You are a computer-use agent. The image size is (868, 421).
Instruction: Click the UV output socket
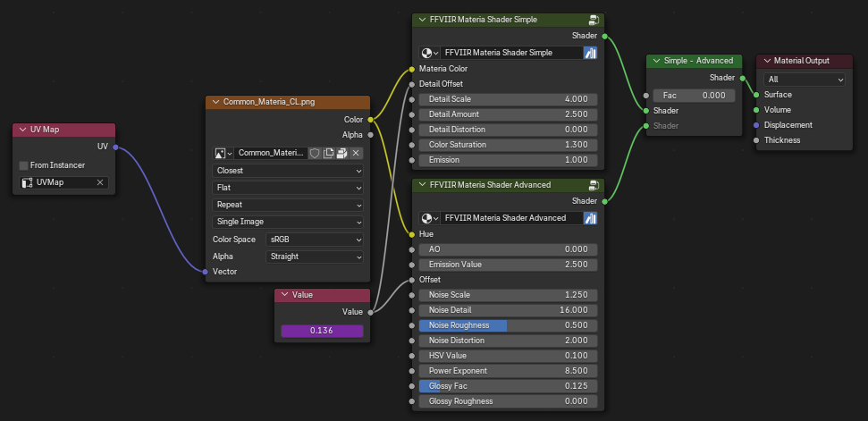(115, 147)
